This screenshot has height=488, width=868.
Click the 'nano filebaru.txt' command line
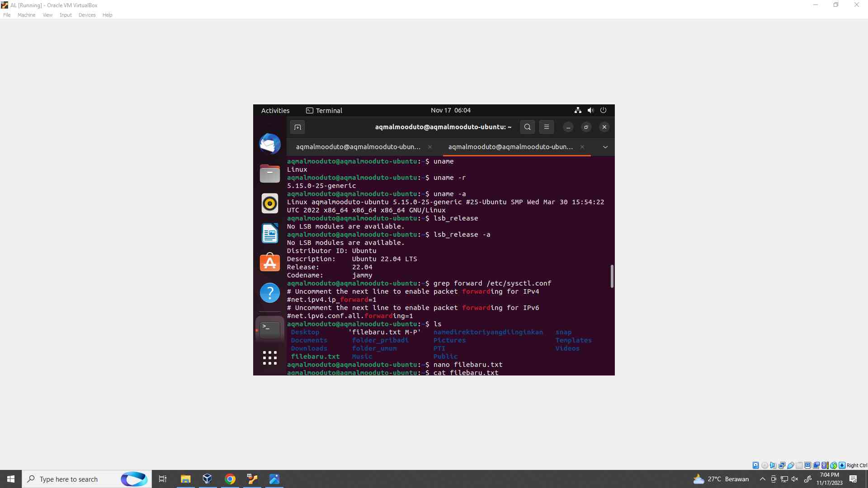[468, 365]
